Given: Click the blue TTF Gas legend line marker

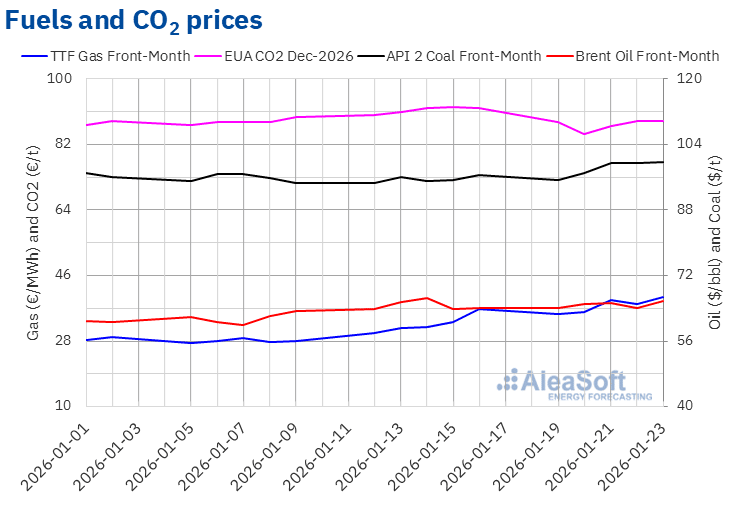Looking at the screenshot, I should coord(33,56).
